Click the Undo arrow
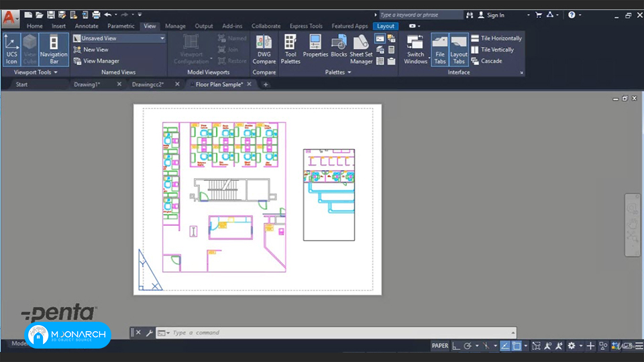 pyautogui.click(x=108, y=15)
